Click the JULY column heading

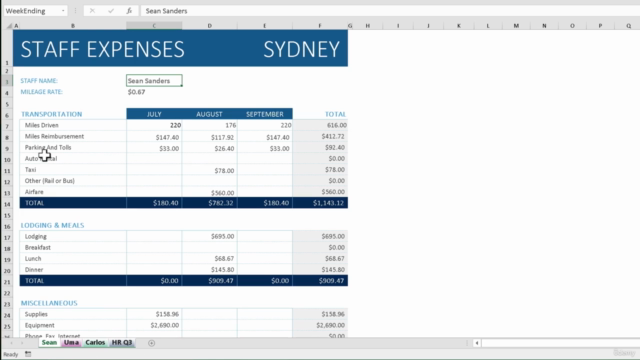[154, 114]
